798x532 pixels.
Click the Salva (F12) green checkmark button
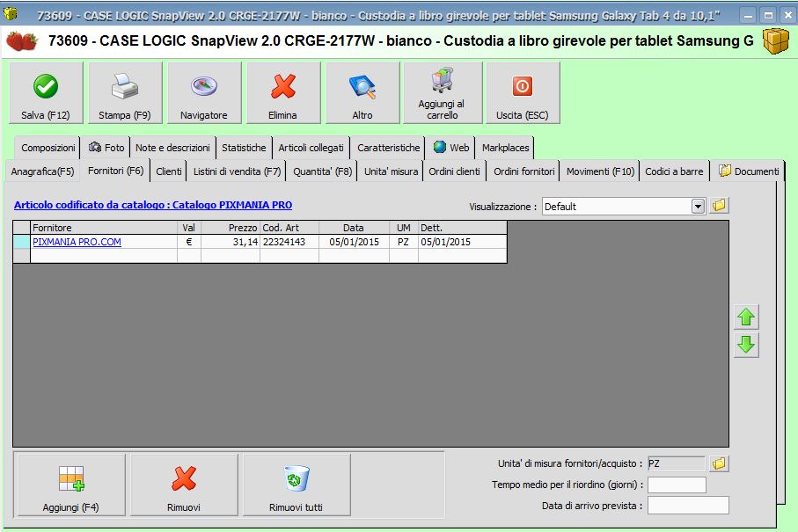46,93
